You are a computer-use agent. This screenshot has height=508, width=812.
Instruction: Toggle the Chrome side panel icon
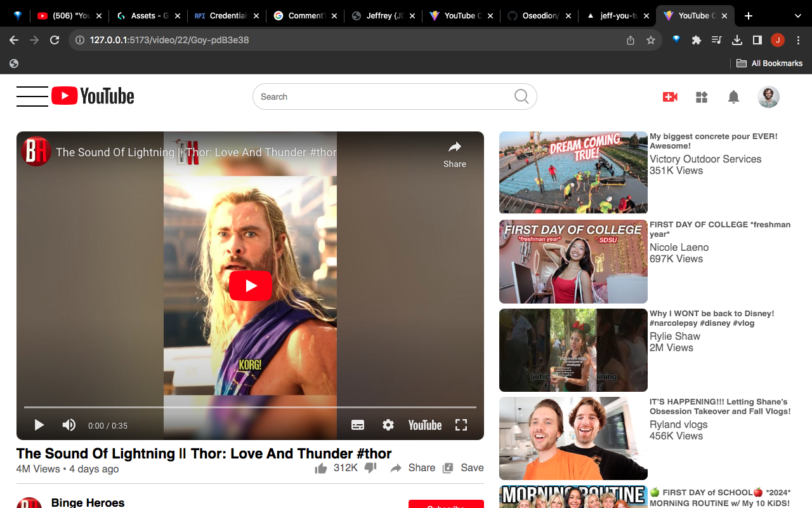(x=757, y=40)
